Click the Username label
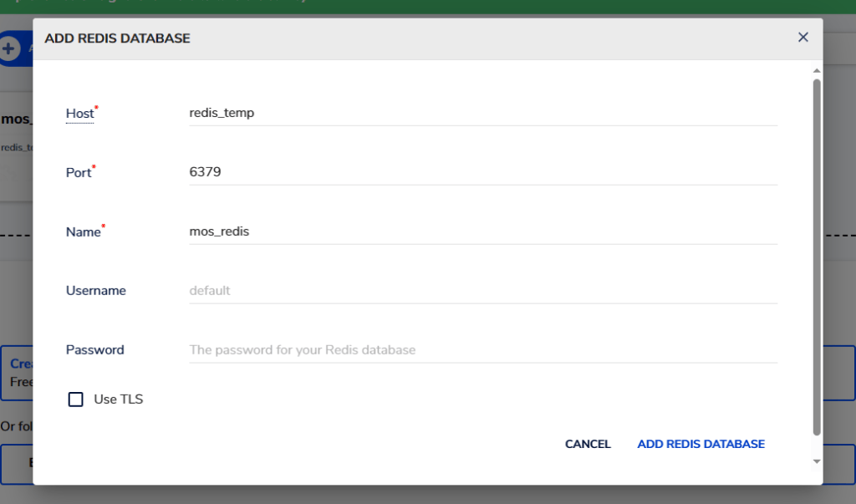This screenshot has height=504, width=856. pos(96,291)
